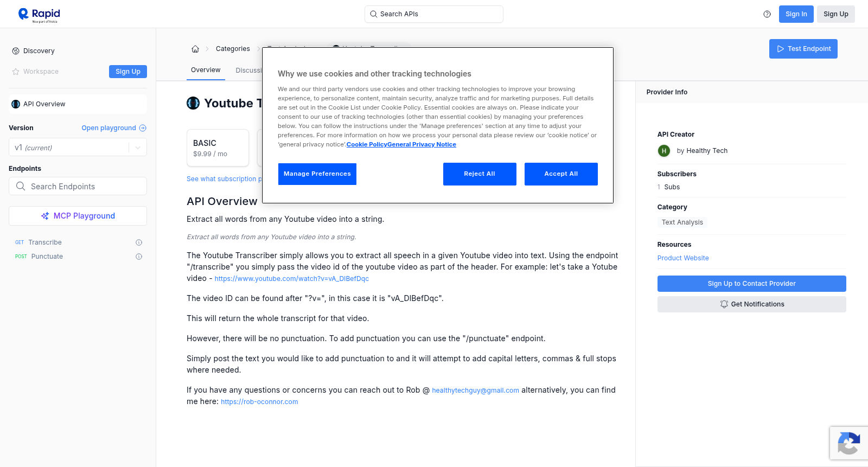Click the Discovery compass icon

16,51
